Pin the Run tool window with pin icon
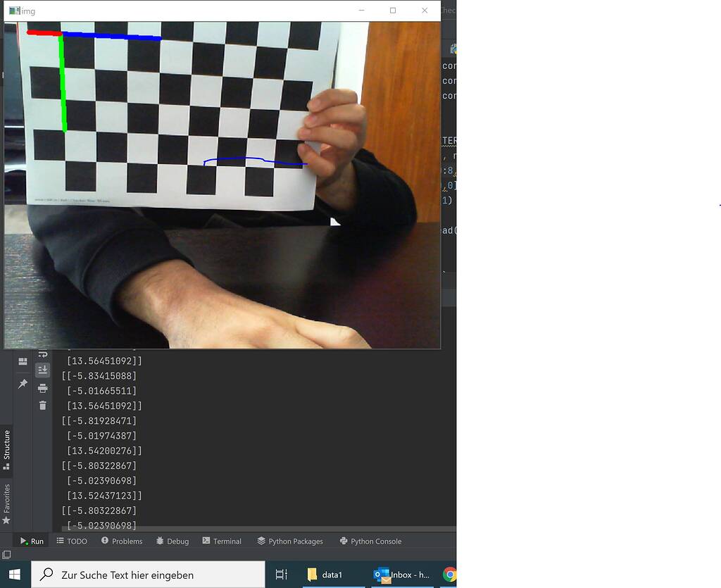The image size is (721, 588). [23, 384]
